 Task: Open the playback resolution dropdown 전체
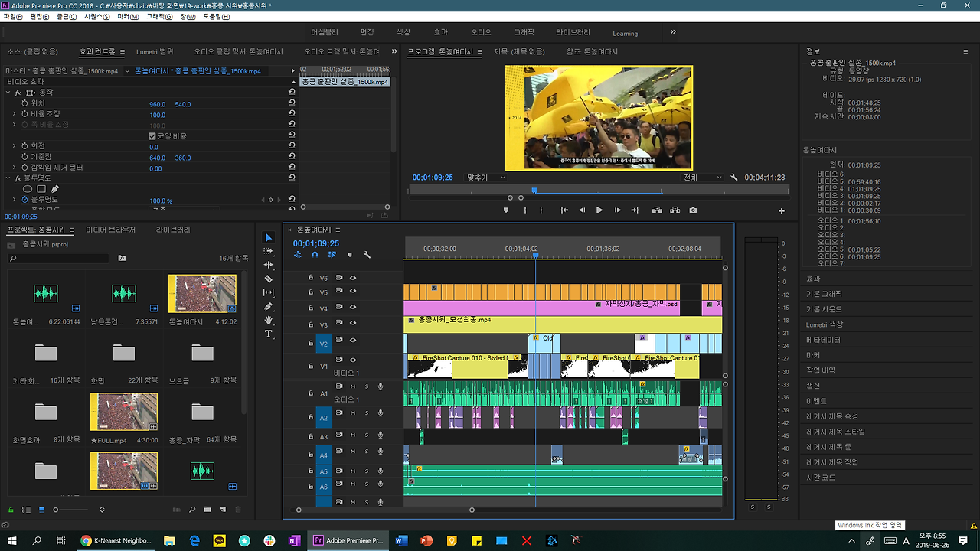702,178
